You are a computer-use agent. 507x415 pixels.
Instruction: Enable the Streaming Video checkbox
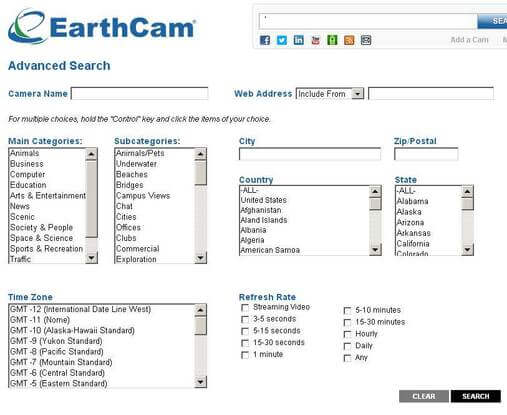tap(245, 307)
